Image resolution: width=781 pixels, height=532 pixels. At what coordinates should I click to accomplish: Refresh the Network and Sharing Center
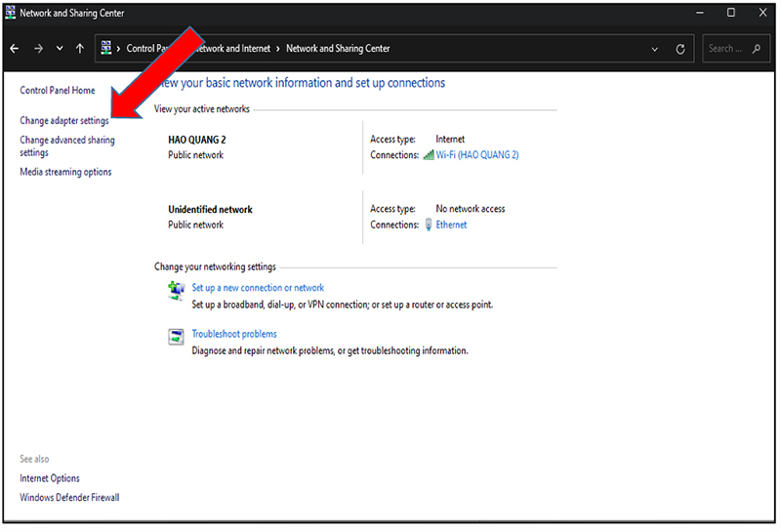pos(679,49)
